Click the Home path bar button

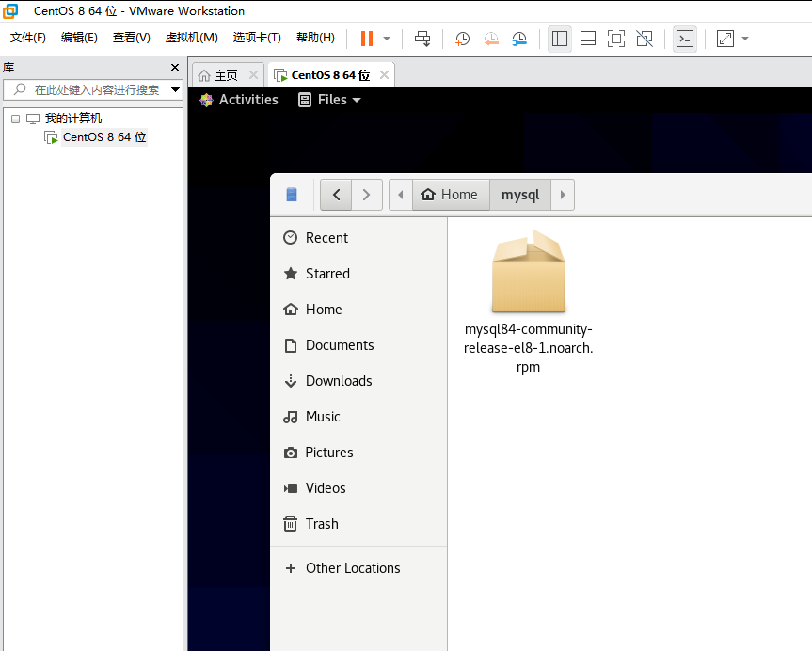click(451, 195)
